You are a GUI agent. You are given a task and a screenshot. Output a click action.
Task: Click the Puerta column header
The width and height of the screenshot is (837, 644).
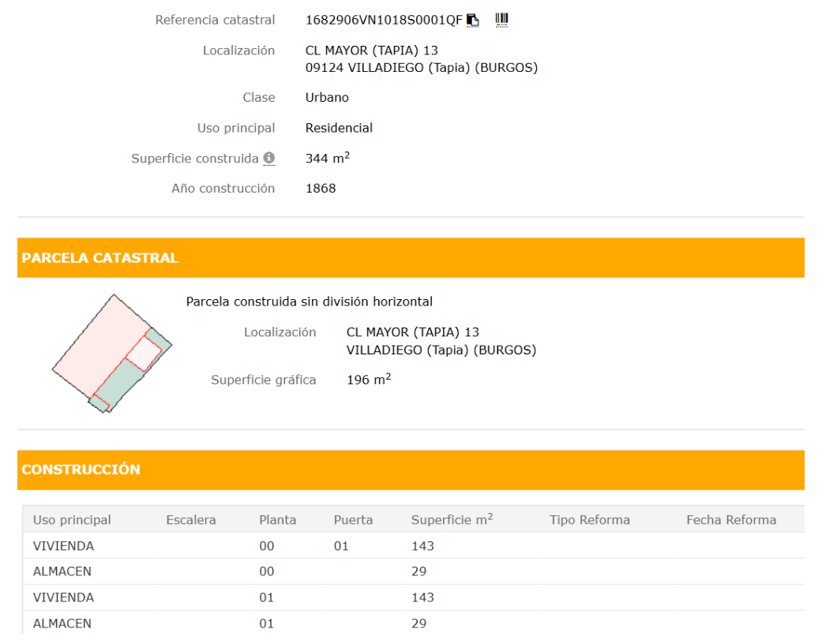353,520
